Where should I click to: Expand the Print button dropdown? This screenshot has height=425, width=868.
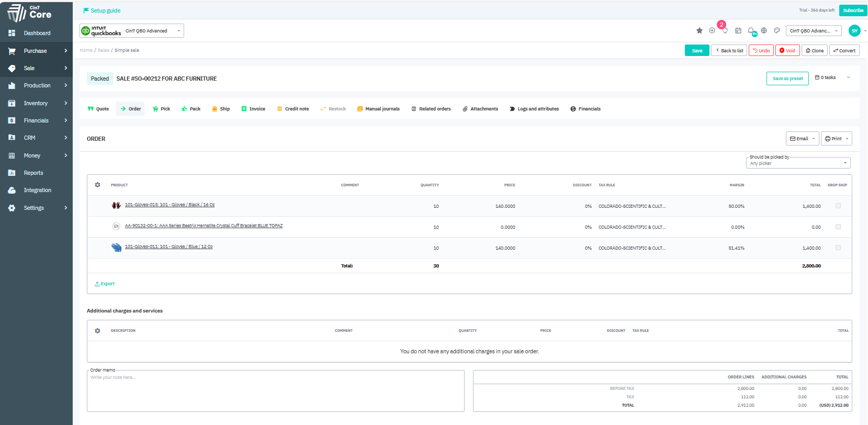point(847,139)
